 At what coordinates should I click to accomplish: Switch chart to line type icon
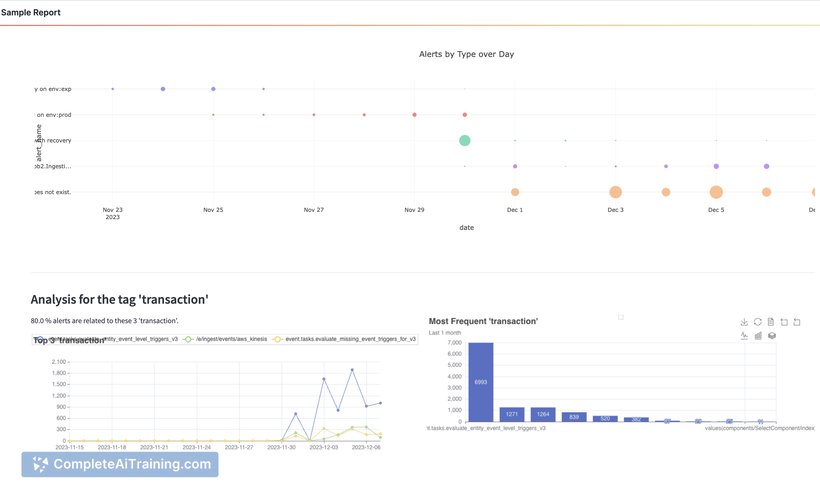coord(744,336)
